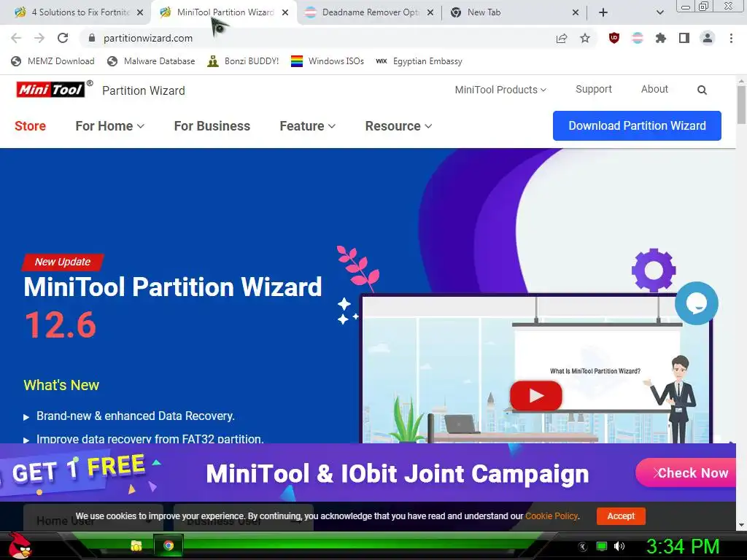Screen dimensions: 747x560
Task: Click the page vertical scrollbar thumb
Action: click(741, 105)
